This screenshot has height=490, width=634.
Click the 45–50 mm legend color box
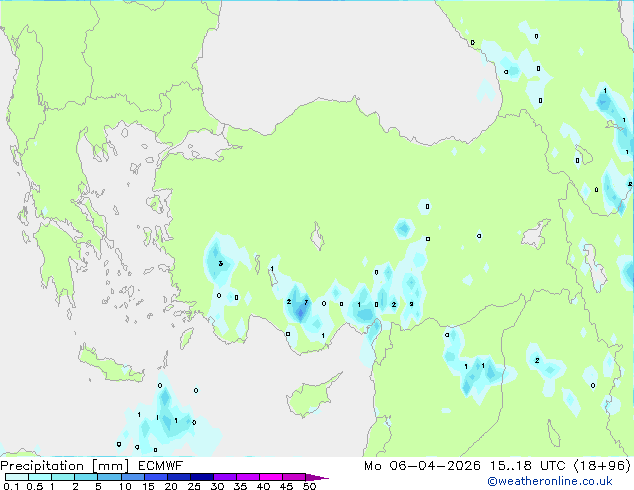pos(294,477)
